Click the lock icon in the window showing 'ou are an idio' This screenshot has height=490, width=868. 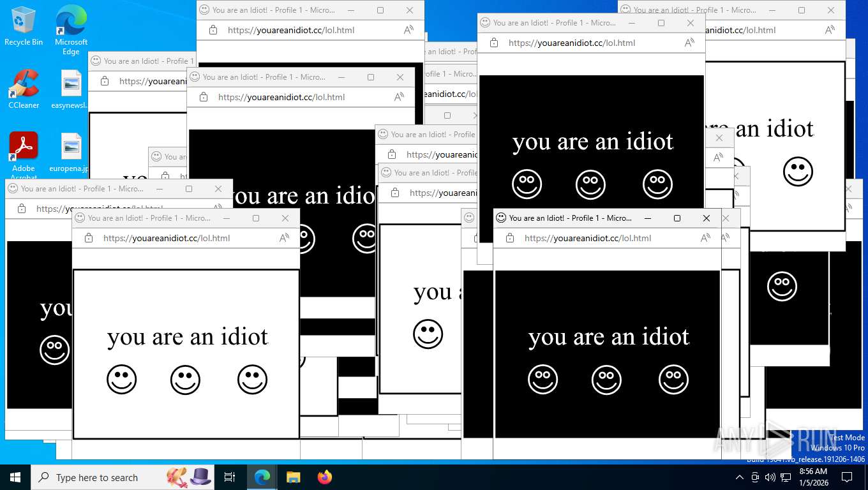[204, 97]
